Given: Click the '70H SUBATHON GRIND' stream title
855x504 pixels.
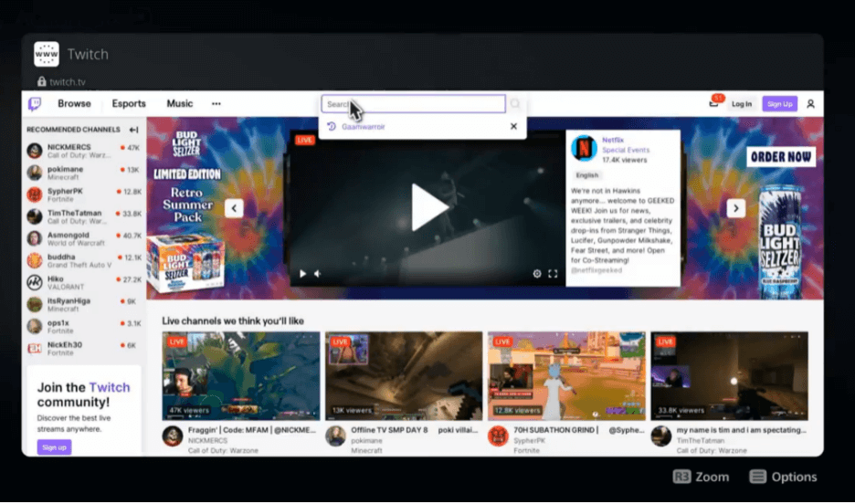Looking at the screenshot, I should click(x=578, y=430).
